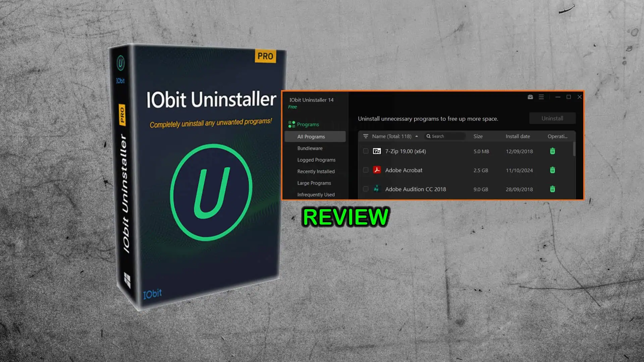Image resolution: width=644 pixels, height=362 pixels.
Task: Click the filter/sort icon in program list
Action: click(x=365, y=136)
